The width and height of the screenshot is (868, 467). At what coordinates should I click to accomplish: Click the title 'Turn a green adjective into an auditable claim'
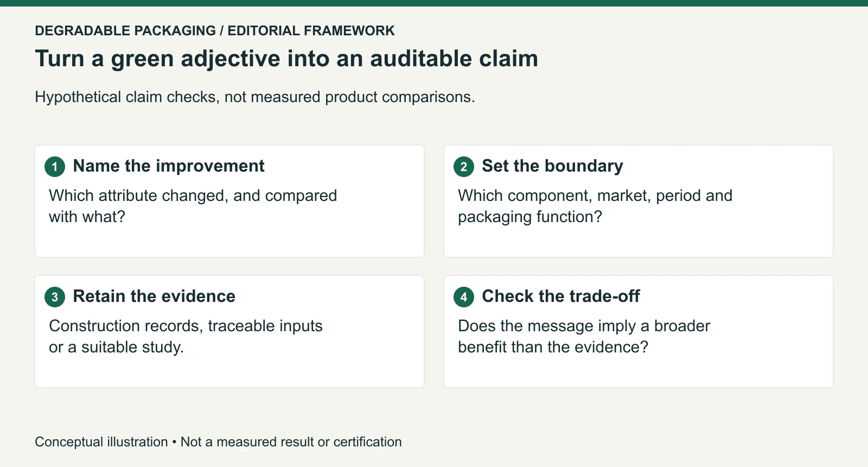(286, 59)
